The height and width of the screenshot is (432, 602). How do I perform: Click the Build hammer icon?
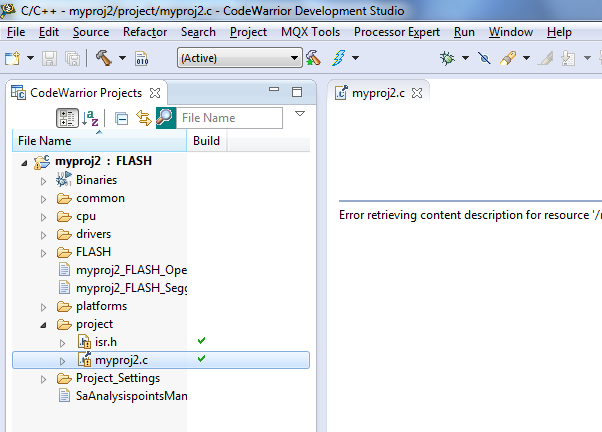click(x=103, y=58)
